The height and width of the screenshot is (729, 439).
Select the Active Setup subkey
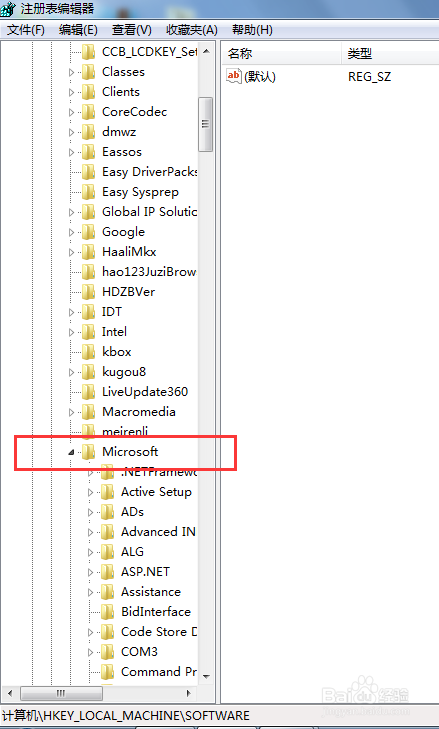pos(156,491)
